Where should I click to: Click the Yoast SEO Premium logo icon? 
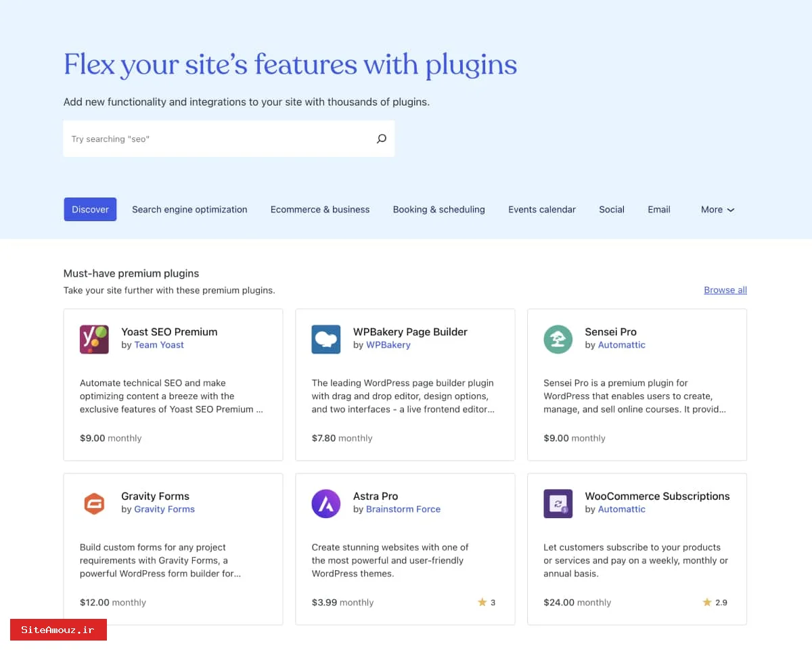point(94,339)
